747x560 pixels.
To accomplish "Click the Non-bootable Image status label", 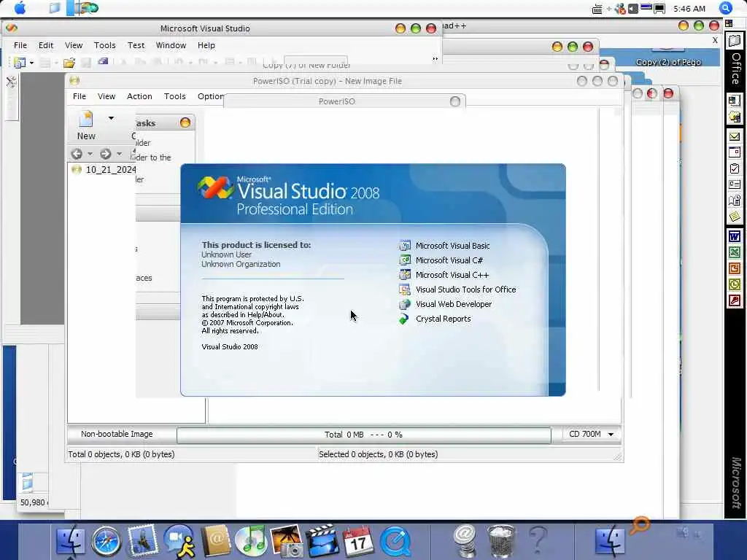I will click(x=117, y=434).
